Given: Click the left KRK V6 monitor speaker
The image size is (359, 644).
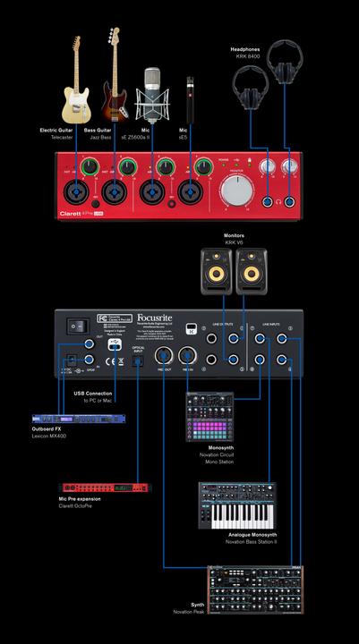Looking at the screenshot, I should [217, 271].
